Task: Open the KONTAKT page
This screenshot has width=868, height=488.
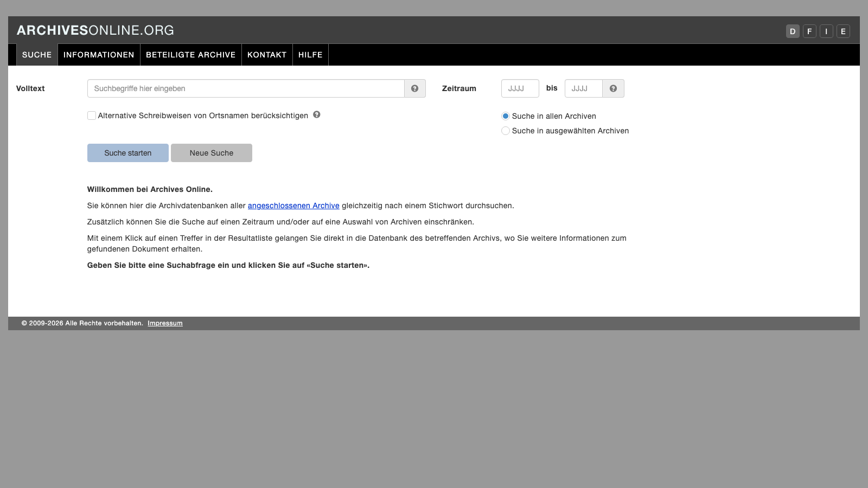Action: pyautogui.click(x=267, y=55)
